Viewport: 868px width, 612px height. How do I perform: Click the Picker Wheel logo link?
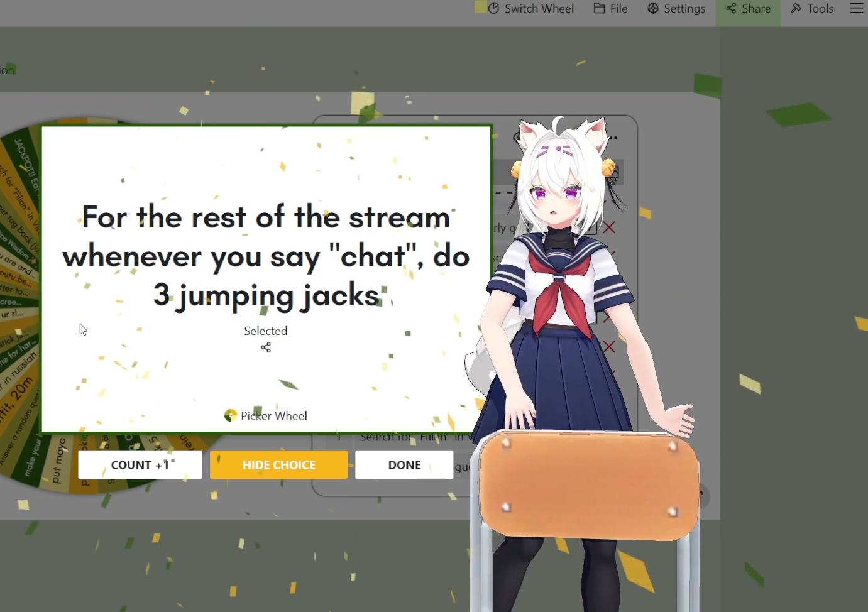pos(266,415)
